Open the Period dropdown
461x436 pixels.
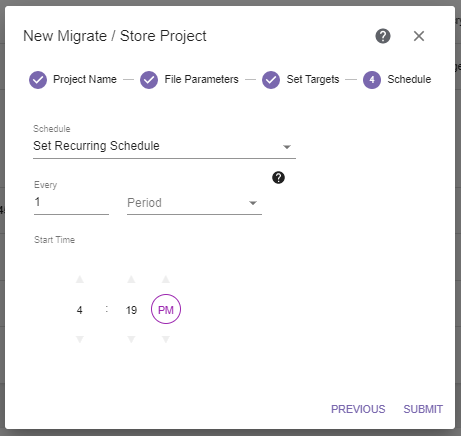(x=194, y=203)
